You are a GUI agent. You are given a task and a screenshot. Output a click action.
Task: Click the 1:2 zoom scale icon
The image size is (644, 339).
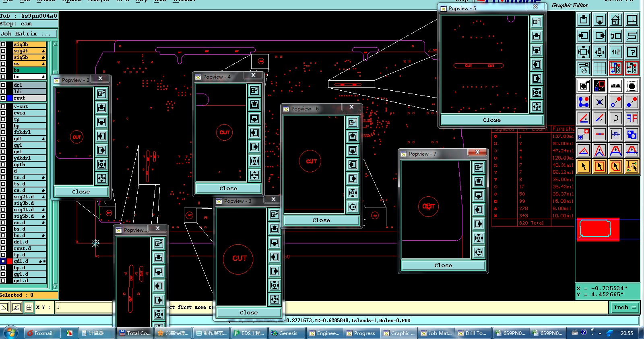[616, 52]
